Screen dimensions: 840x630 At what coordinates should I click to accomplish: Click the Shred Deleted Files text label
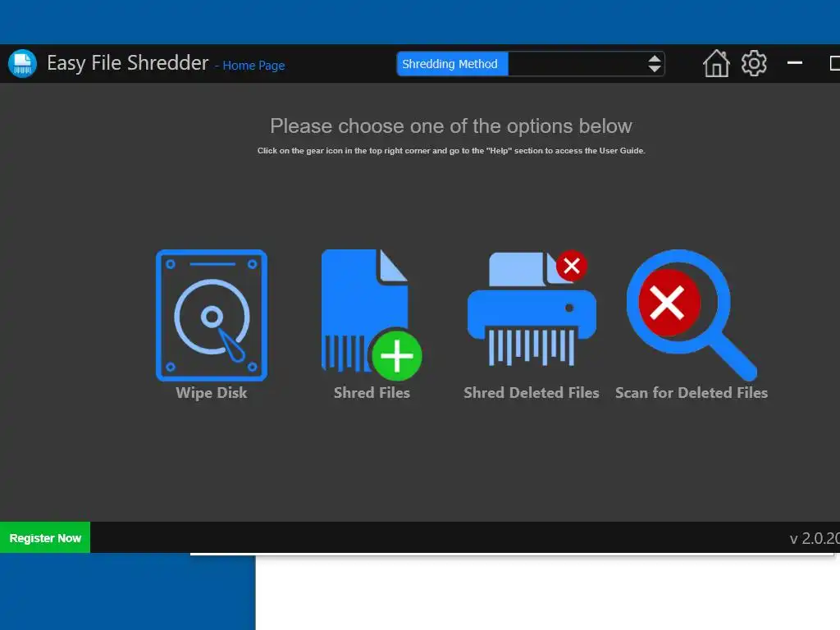[x=532, y=393]
